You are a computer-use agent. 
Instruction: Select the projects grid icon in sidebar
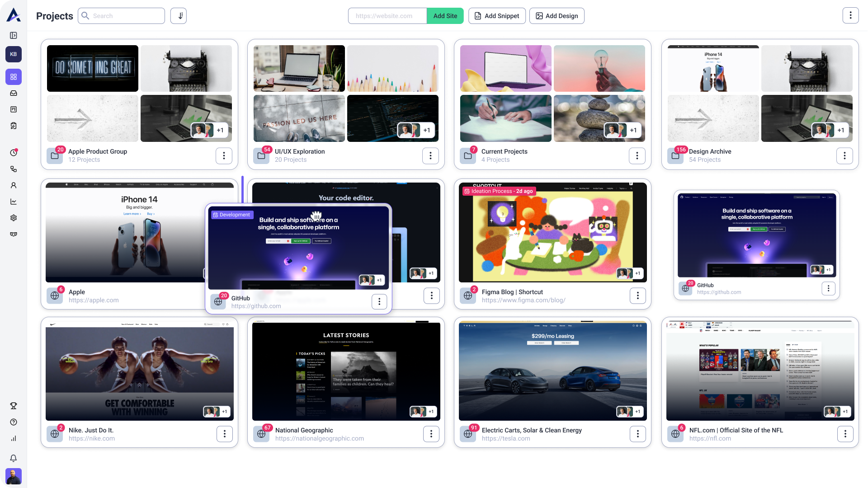(x=14, y=77)
